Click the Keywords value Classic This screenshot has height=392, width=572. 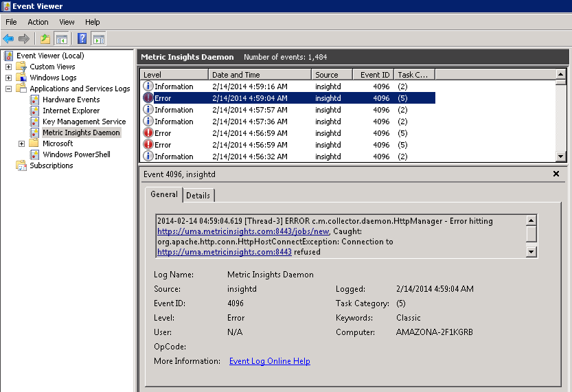click(x=408, y=318)
